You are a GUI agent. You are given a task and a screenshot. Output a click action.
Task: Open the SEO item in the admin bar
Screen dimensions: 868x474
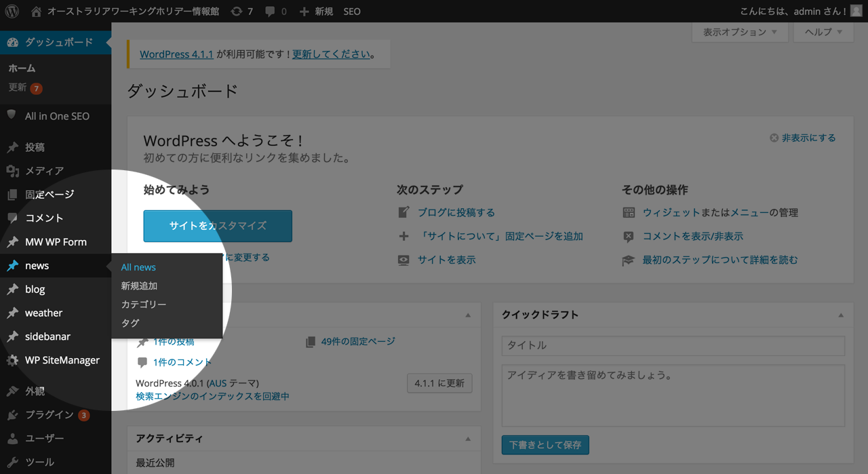point(352,12)
